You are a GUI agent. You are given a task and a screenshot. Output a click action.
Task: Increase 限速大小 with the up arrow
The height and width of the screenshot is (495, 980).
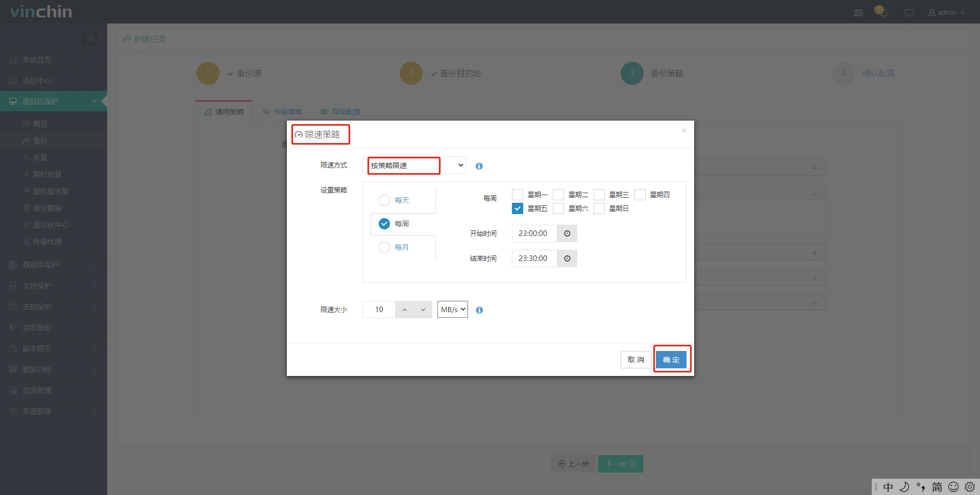[x=405, y=310]
